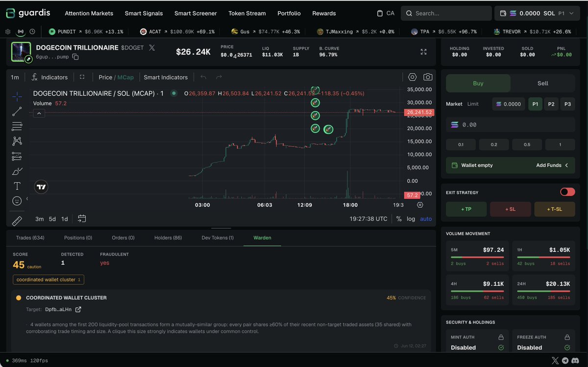The width and height of the screenshot is (588, 367).
Task: Copy the 6gup...pump contract address
Action: tap(75, 57)
